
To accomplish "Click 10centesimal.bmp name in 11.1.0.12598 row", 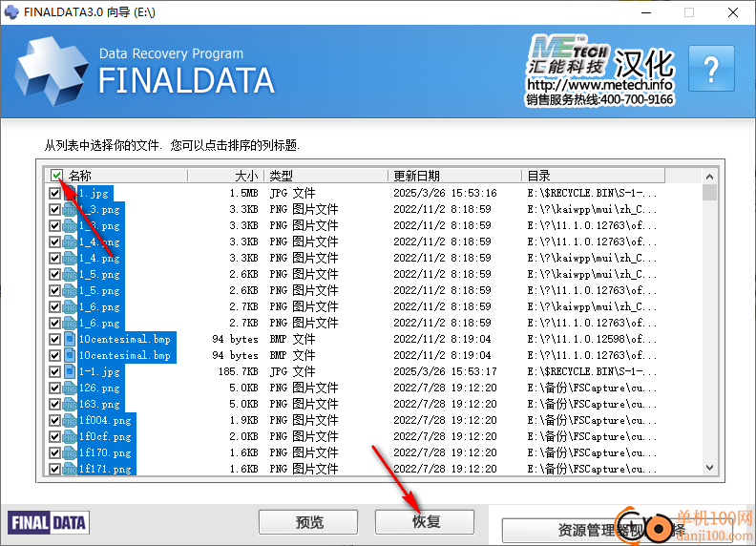I will [x=125, y=340].
